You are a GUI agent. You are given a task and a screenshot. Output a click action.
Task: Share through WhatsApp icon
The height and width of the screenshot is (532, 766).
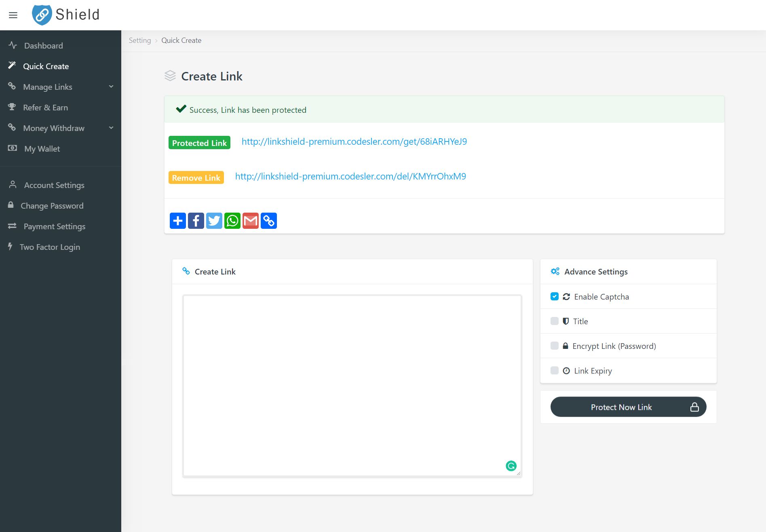(232, 221)
